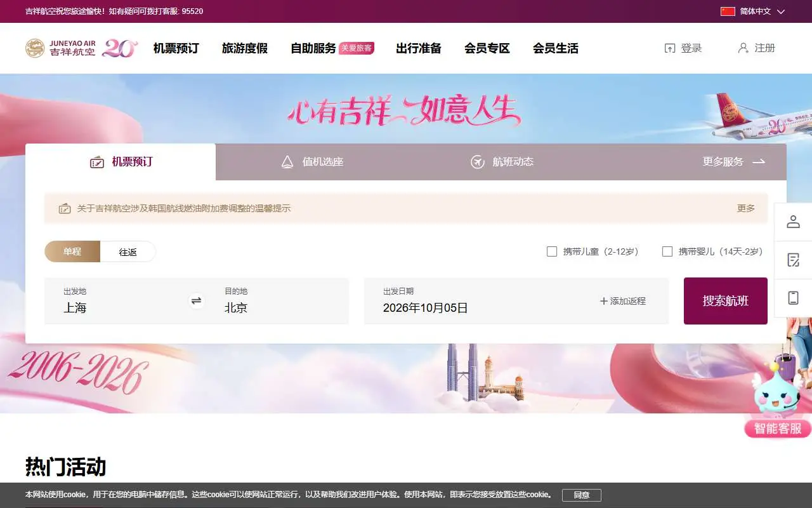Click the 心有吉祥 如意人生 banner image
The width and height of the screenshot is (812, 508).
[x=404, y=111]
